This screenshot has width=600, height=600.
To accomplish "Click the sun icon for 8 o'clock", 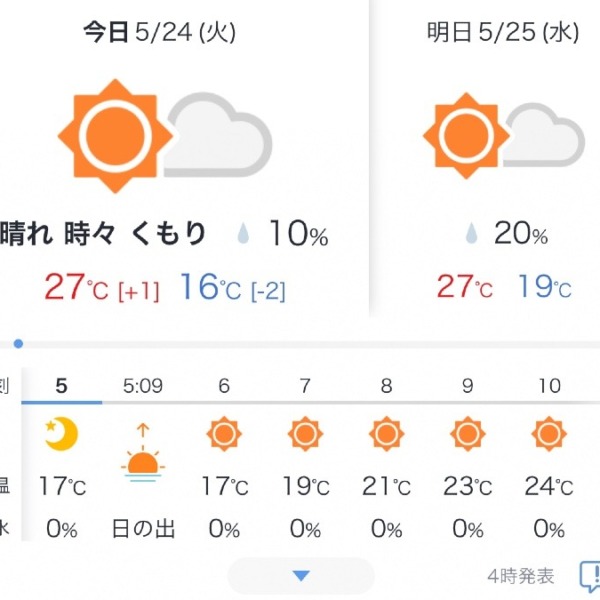I will click(x=386, y=434).
